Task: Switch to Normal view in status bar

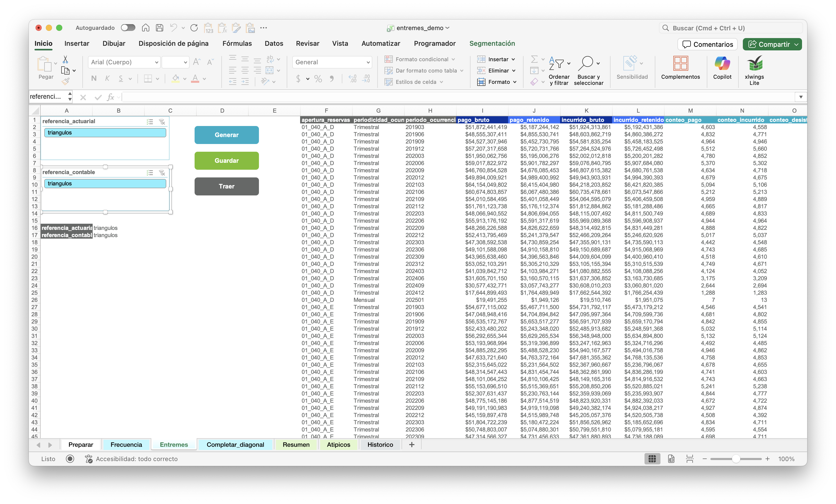Action: pyautogui.click(x=652, y=458)
